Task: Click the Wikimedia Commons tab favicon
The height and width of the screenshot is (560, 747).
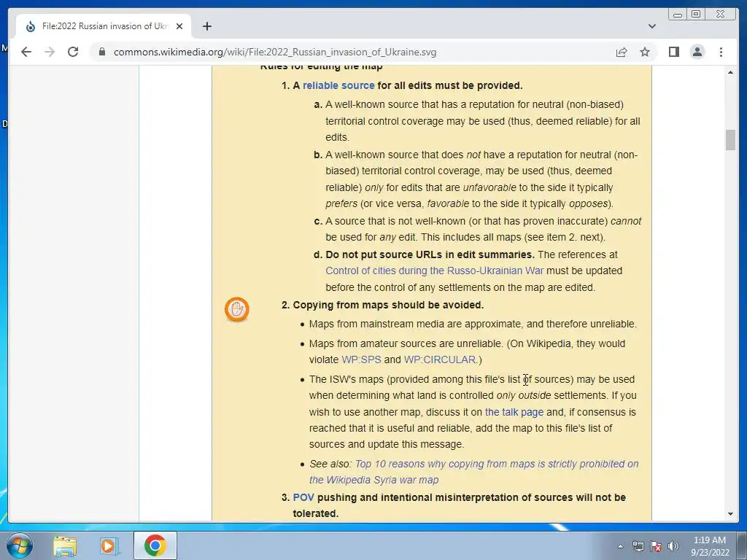Action: 31,26
